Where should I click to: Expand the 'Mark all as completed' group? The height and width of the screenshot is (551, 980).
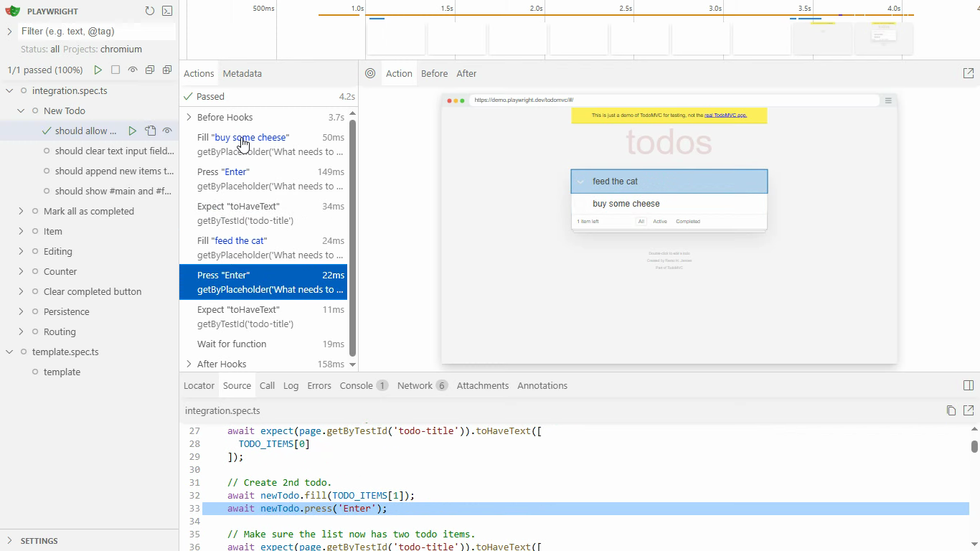tap(21, 211)
